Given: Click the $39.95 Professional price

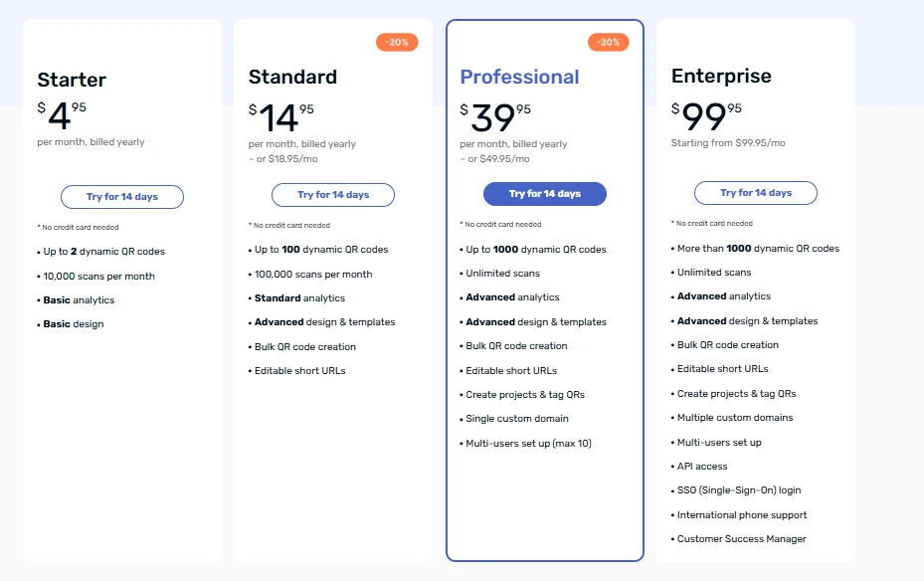Looking at the screenshot, I should pos(495,117).
